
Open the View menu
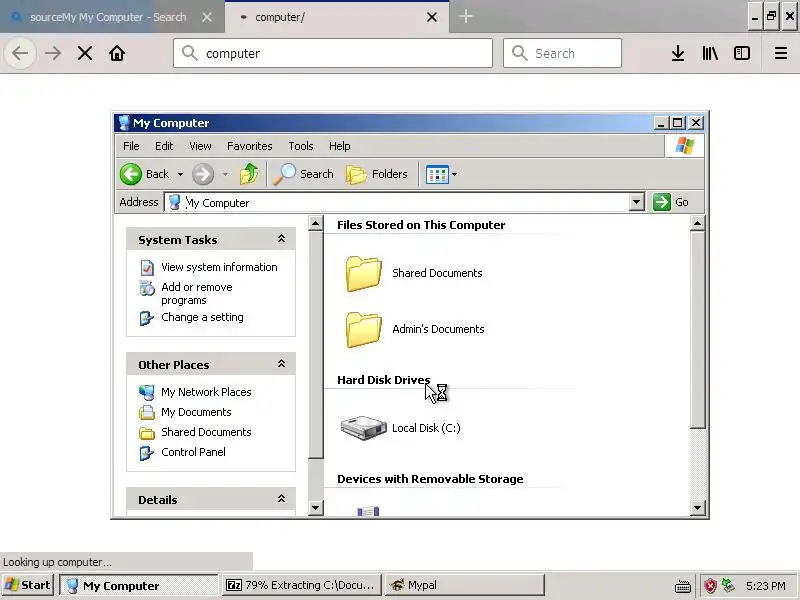tap(200, 146)
